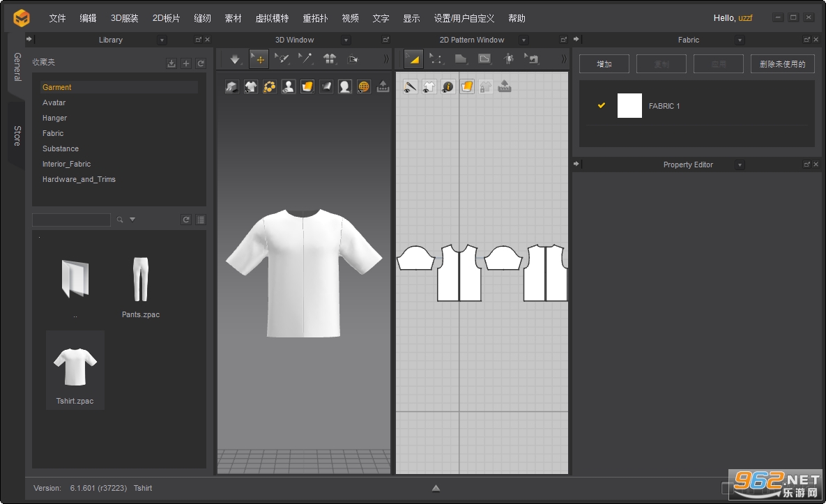
Task: Toggle Show Avatar eye icon in 3D window
Action: click(288, 86)
